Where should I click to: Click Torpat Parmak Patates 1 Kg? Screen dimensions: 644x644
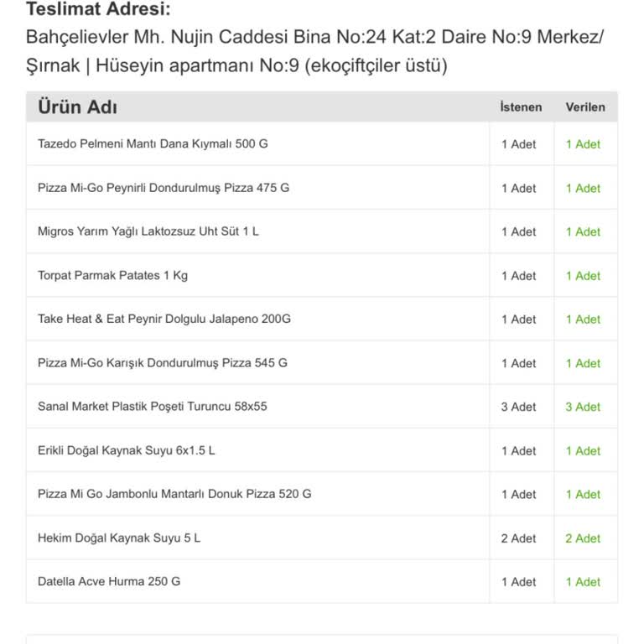[x=112, y=275]
